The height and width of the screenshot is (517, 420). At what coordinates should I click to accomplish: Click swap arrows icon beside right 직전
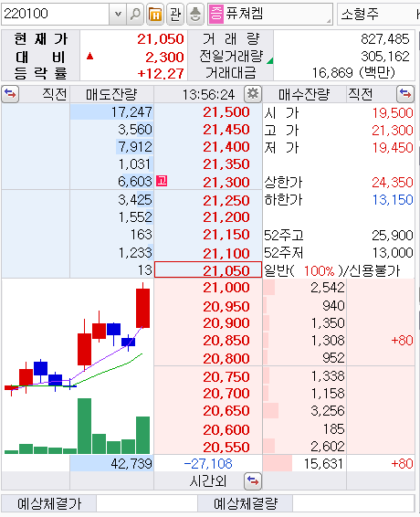click(405, 94)
